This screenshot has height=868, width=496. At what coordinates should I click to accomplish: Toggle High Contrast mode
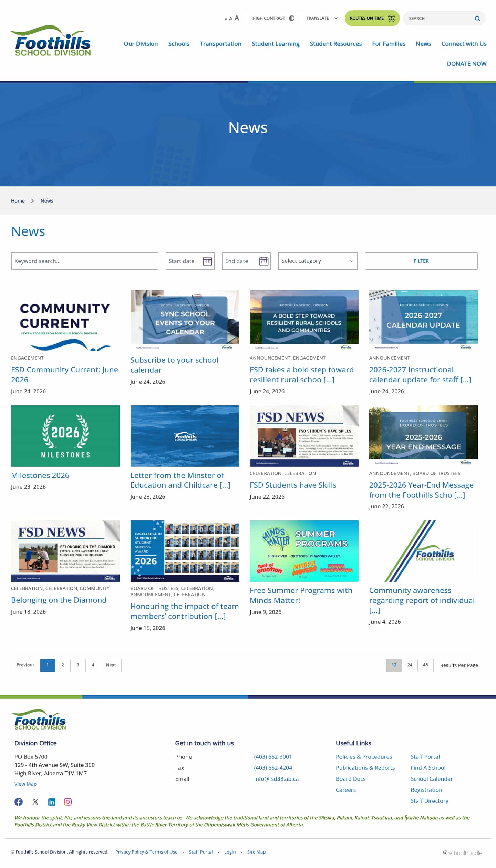point(273,18)
